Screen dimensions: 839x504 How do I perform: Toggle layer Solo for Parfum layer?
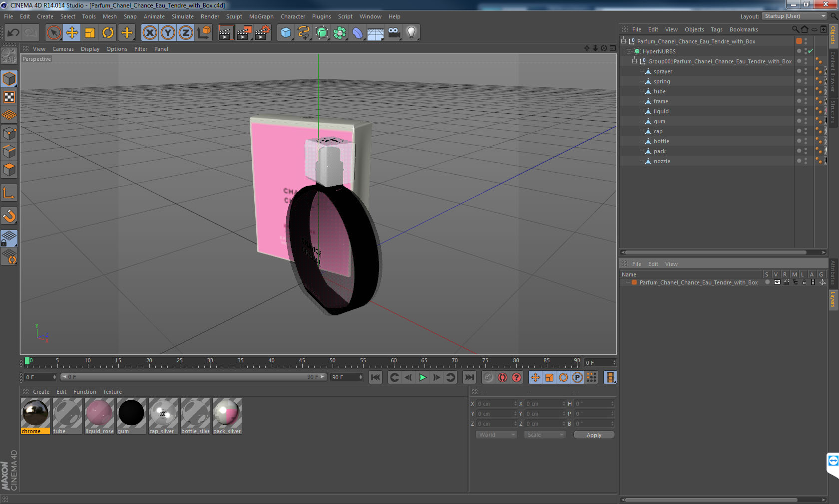point(767,282)
